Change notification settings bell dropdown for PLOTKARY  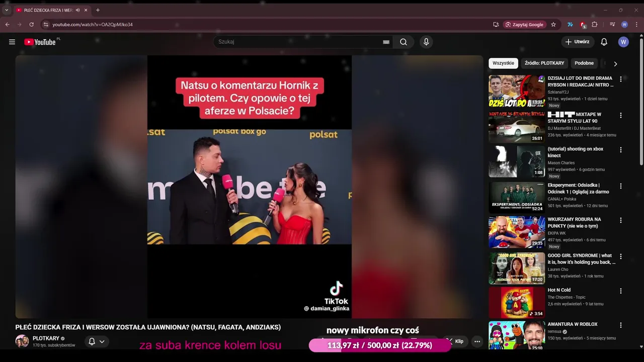(97, 341)
